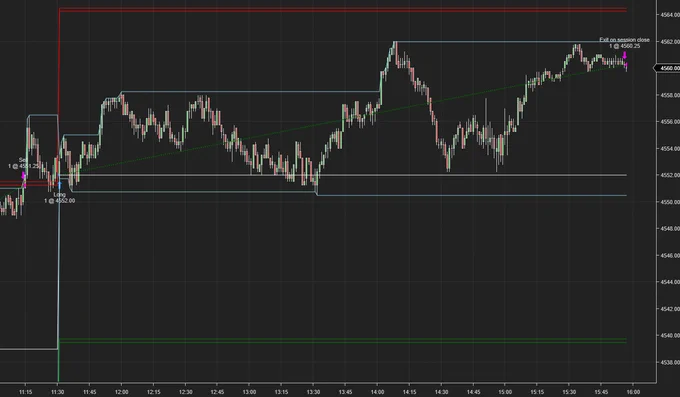Select the green horizontal line near 4540
This screenshot has width=680, height=397.
(x=343, y=341)
